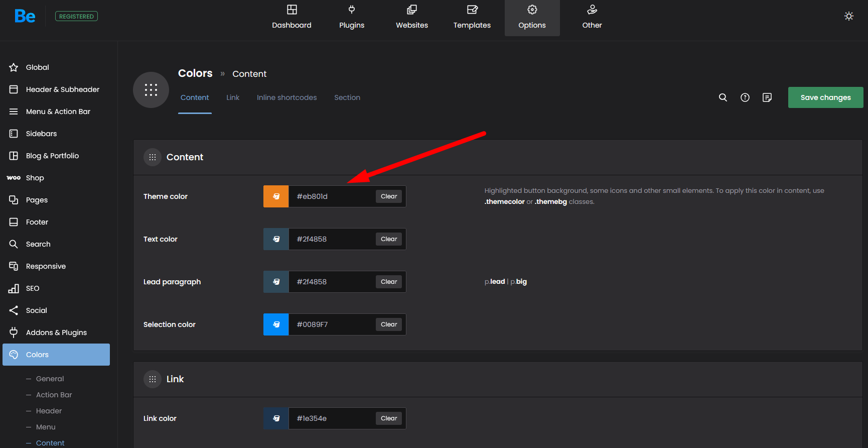
Task: Go to Plugins in top navigation
Action: (352, 18)
